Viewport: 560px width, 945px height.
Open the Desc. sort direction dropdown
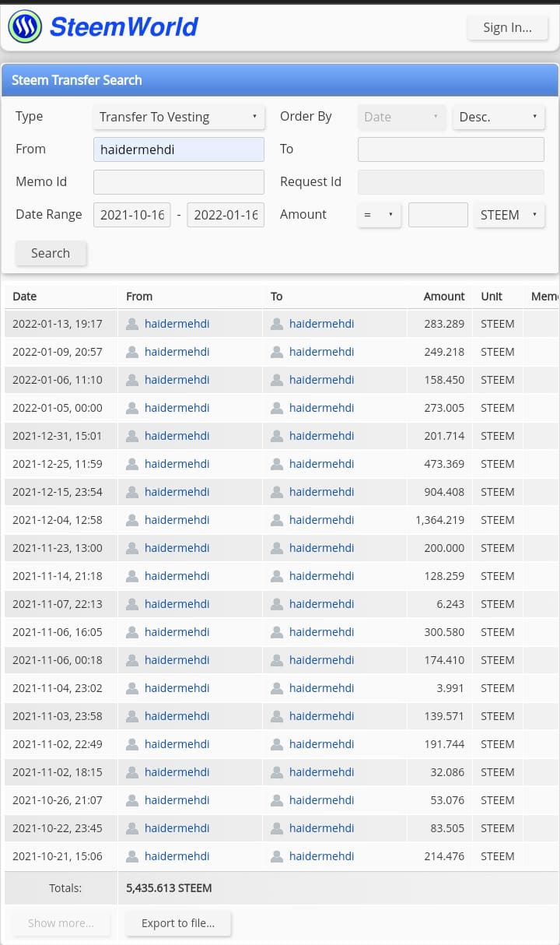coord(499,117)
